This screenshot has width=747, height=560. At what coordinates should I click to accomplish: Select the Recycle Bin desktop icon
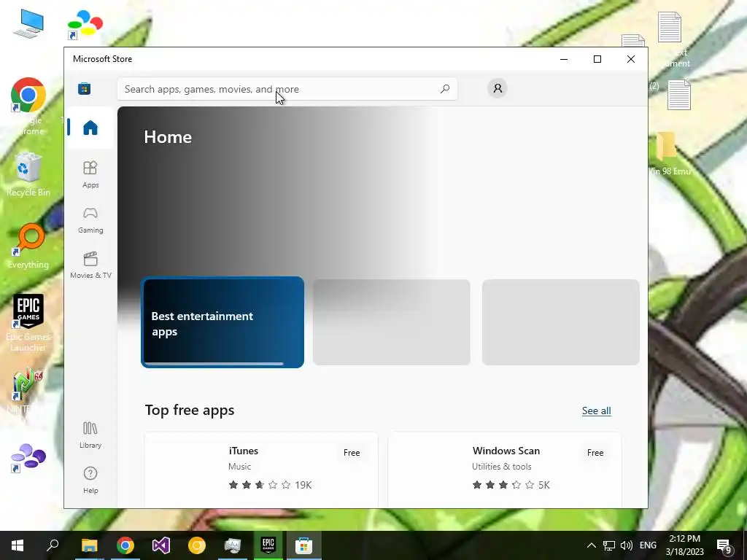coord(28,174)
